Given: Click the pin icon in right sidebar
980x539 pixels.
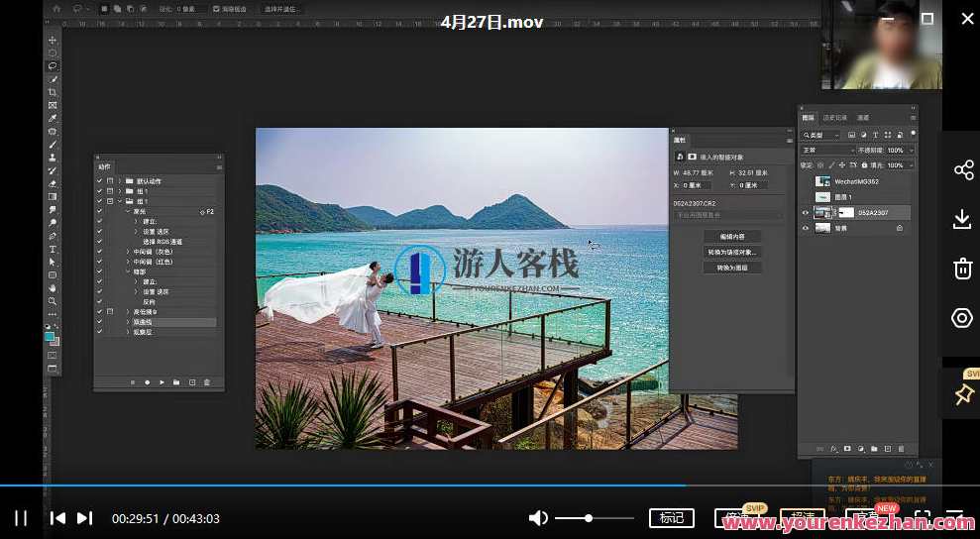Looking at the screenshot, I should pos(962,394).
